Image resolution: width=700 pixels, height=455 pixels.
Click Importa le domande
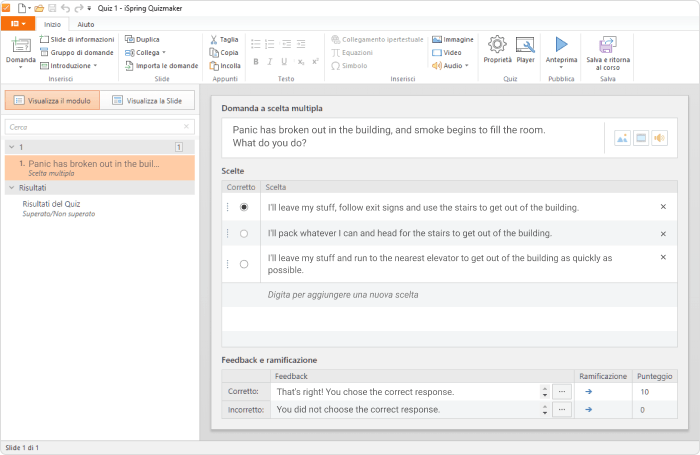[x=161, y=66]
